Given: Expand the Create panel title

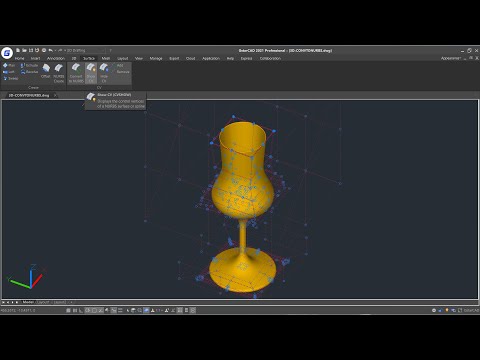Looking at the screenshot, I should [x=33, y=87].
